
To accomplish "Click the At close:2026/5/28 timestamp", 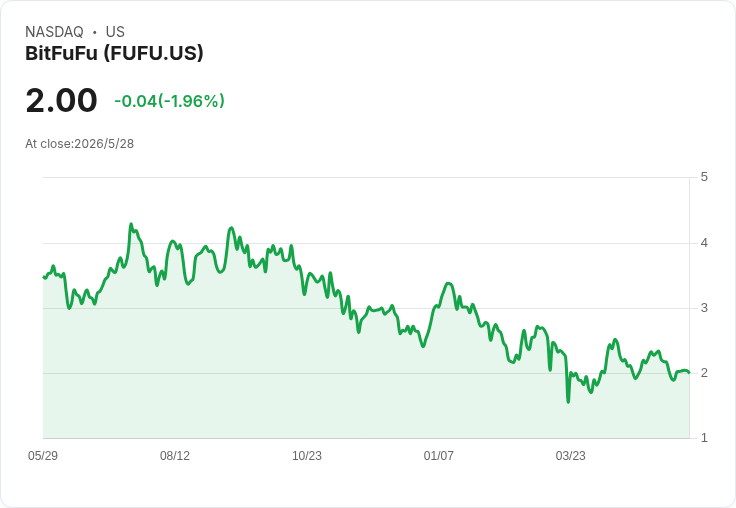I will (x=79, y=144).
